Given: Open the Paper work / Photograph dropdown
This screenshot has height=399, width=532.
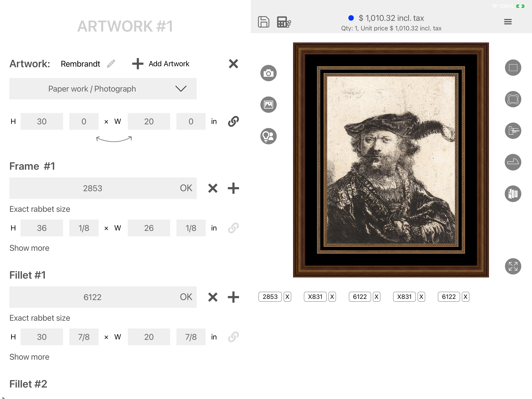Looking at the screenshot, I should click(x=103, y=89).
